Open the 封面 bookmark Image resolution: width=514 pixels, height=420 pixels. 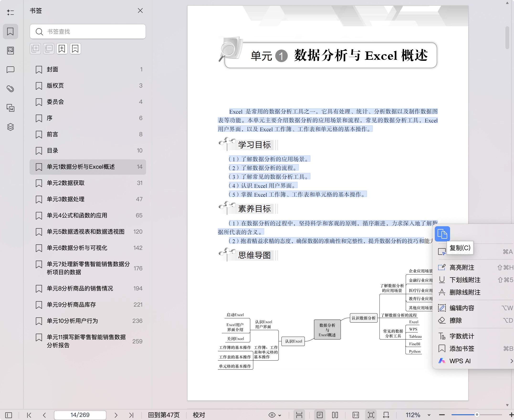point(88,69)
